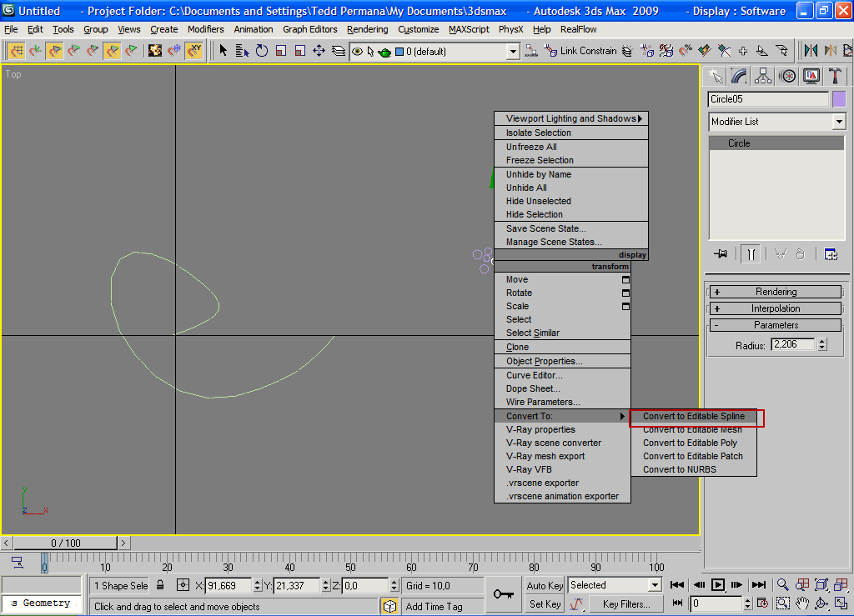Click the layer manager stack icon
Screen dimensions: 854x616
pyautogui.click(x=339, y=51)
